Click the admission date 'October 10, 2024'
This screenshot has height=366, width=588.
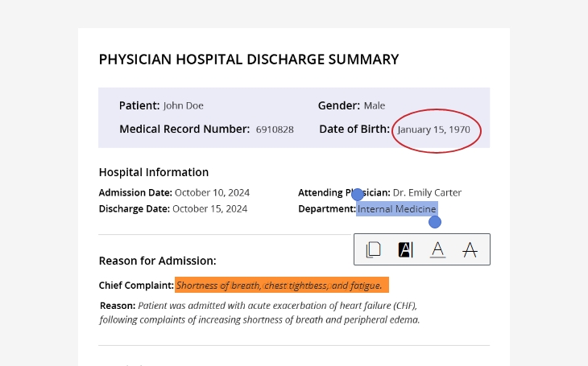coord(212,193)
